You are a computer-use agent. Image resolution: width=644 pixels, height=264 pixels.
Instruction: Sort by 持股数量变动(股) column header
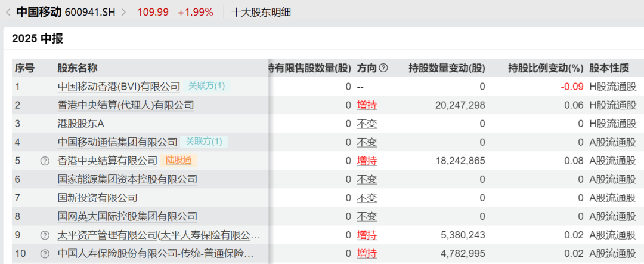point(447,68)
